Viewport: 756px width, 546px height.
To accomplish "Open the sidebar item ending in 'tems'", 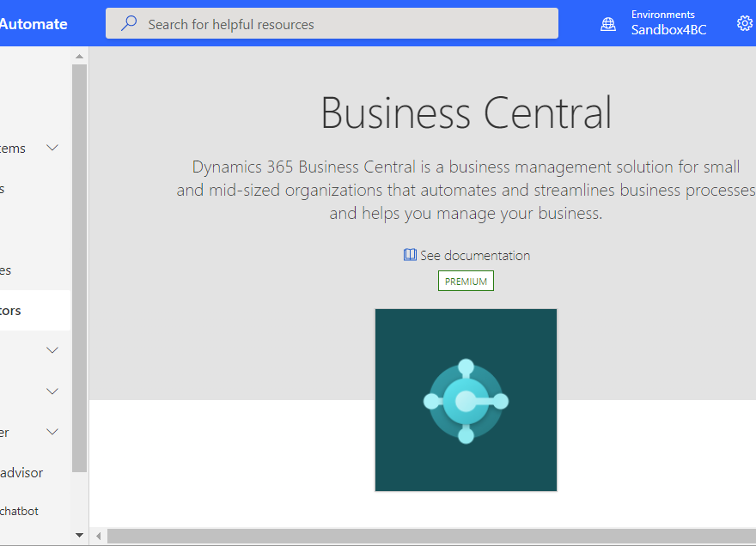I will 13,149.
